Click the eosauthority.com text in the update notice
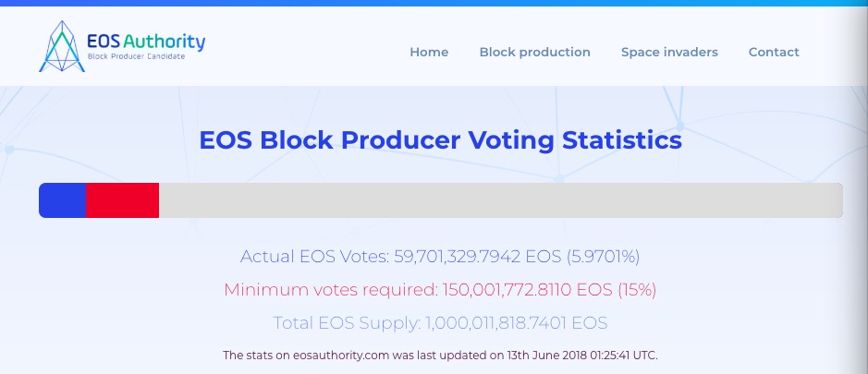This screenshot has height=374, width=868. pos(340,356)
